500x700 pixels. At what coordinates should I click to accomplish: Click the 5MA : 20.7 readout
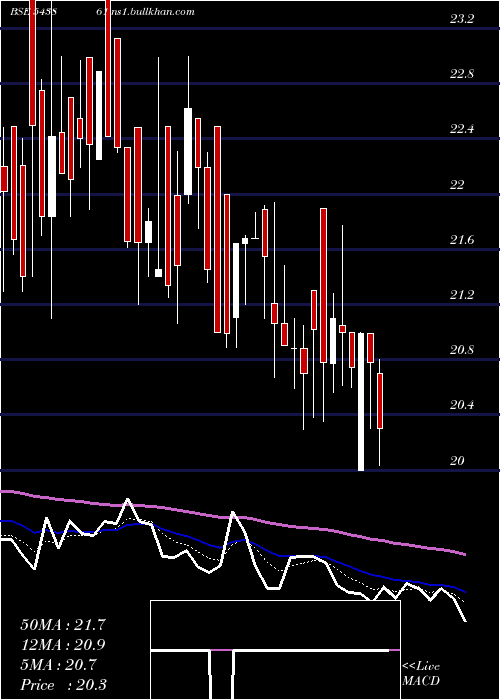58,665
